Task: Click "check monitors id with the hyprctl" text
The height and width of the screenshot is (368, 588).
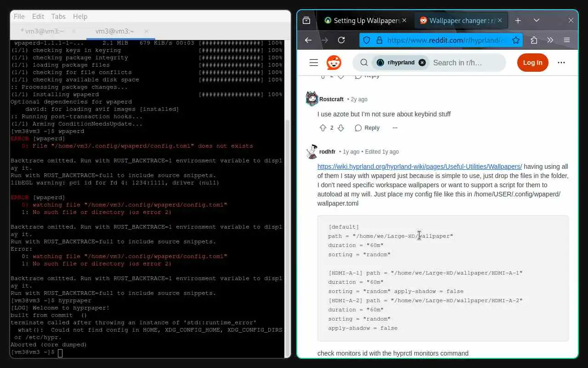Action: [x=393, y=353]
